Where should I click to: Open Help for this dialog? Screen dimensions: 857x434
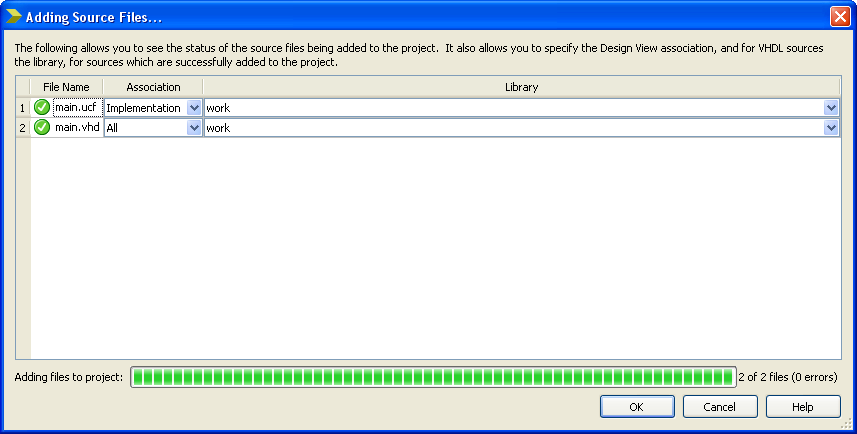(x=803, y=407)
